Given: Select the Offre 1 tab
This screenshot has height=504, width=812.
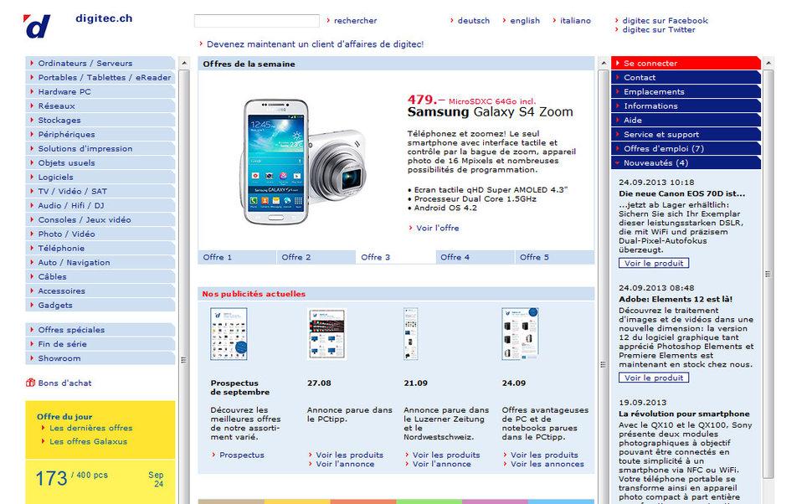Looking at the screenshot, I should tap(237, 257).
